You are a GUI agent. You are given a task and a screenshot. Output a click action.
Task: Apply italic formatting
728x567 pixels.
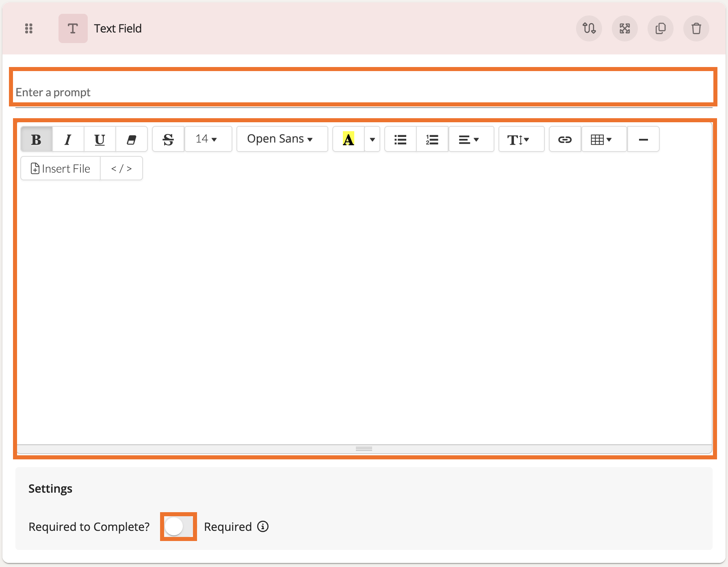(x=68, y=139)
